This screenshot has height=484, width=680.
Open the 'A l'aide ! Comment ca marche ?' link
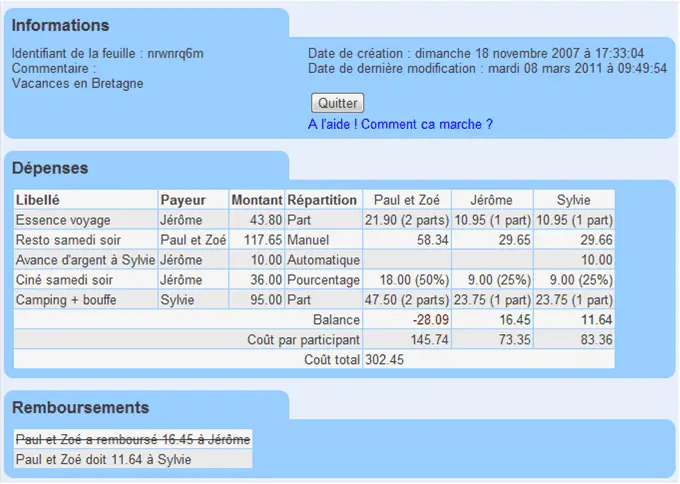(400, 124)
